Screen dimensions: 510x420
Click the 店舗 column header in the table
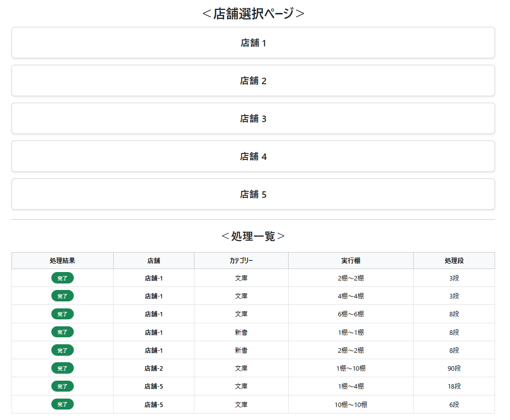(x=154, y=261)
